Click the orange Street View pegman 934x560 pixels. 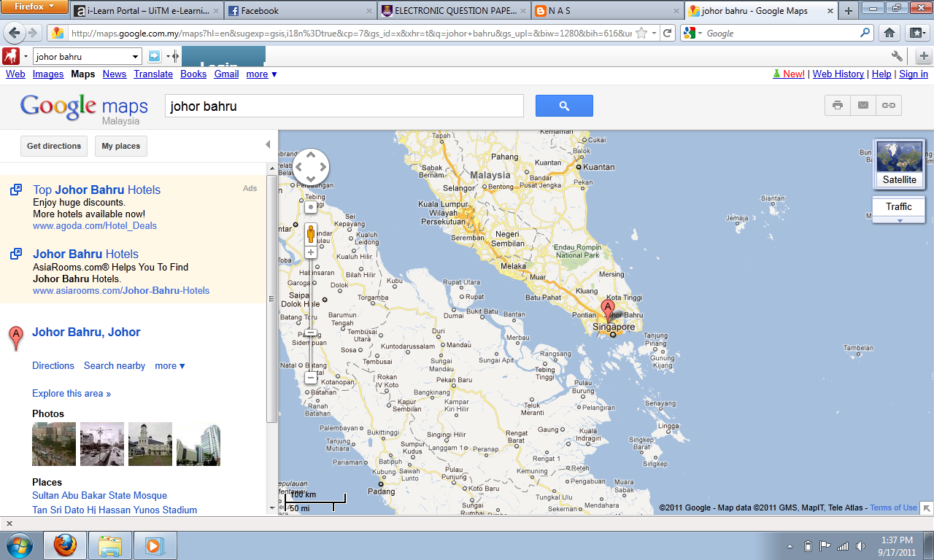(311, 233)
